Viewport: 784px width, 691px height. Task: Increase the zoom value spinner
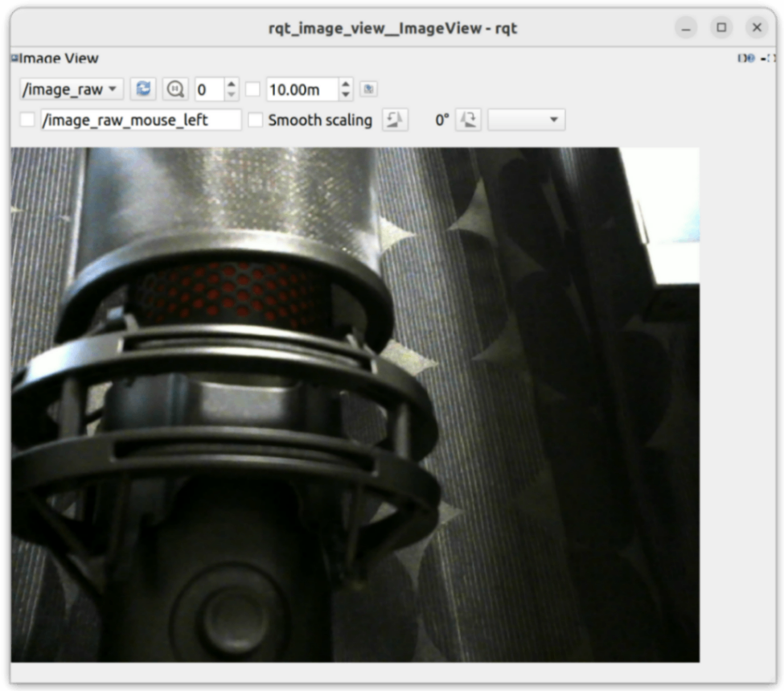[x=231, y=84]
